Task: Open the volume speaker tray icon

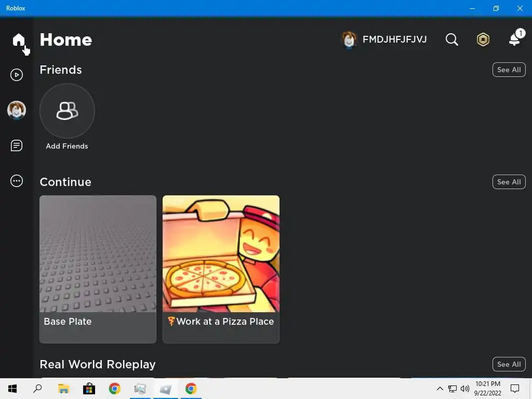Action: 465,389
